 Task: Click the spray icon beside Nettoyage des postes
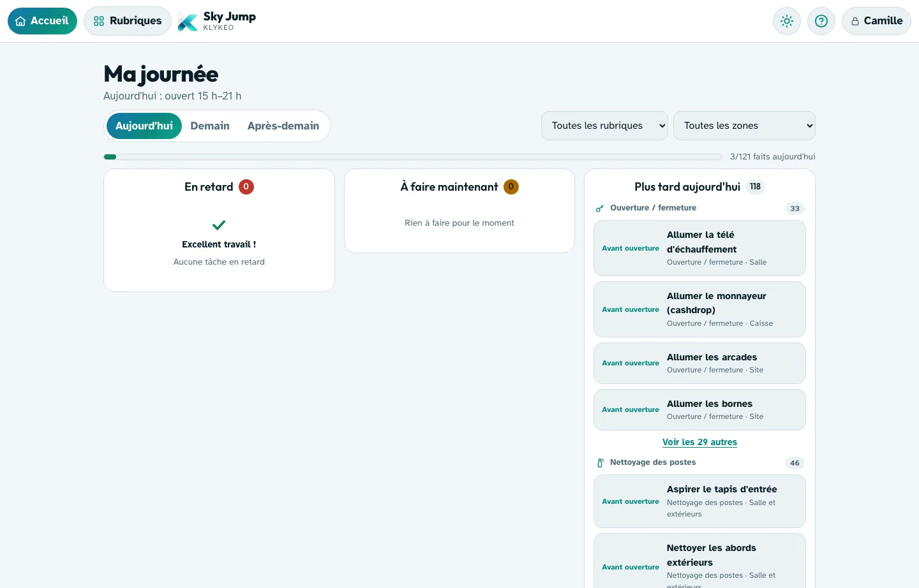coord(600,463)
